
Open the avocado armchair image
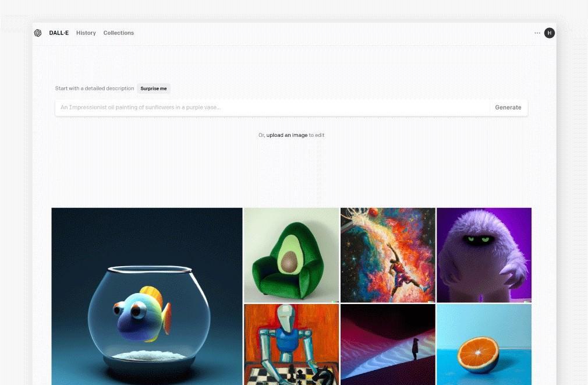291,255
